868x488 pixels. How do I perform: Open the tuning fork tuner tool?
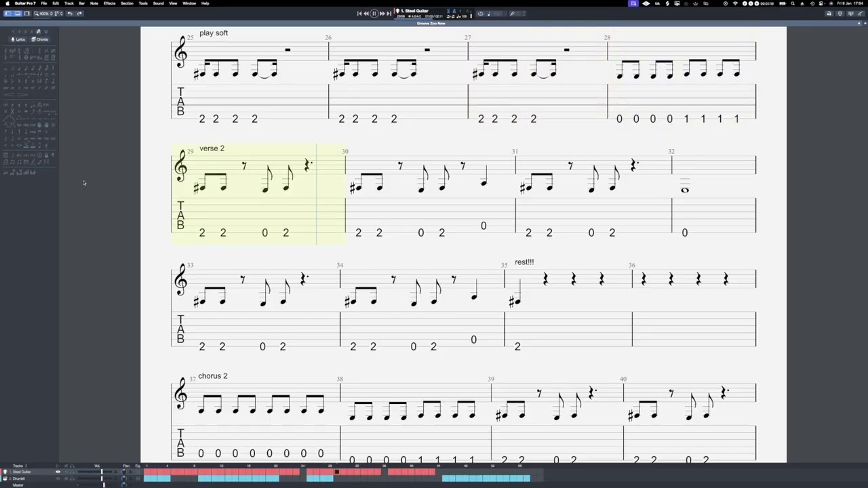click(512, 14)
